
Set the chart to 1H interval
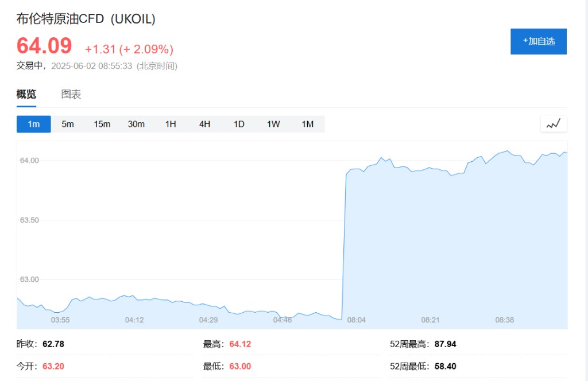(171, 124)
